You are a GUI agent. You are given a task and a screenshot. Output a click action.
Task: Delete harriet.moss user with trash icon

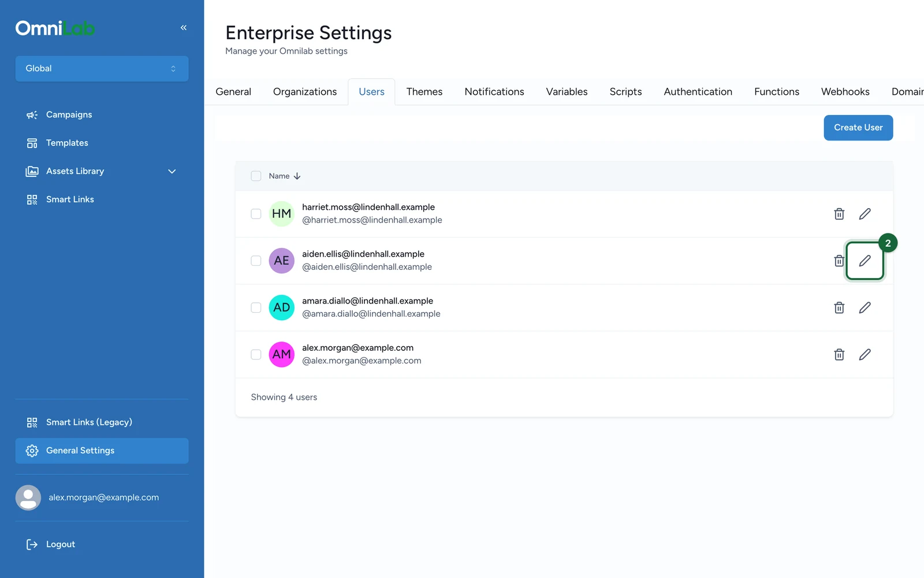pyautogui.click(x=839, y=214)
